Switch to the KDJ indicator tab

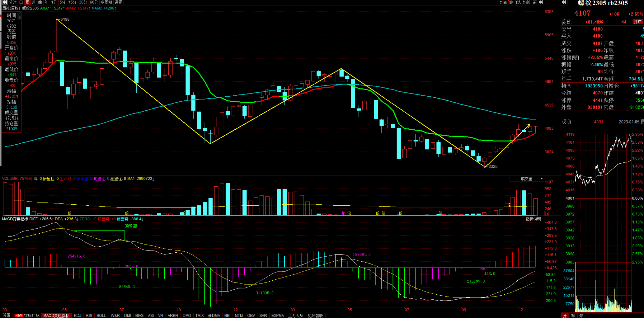tap(77, 315)
